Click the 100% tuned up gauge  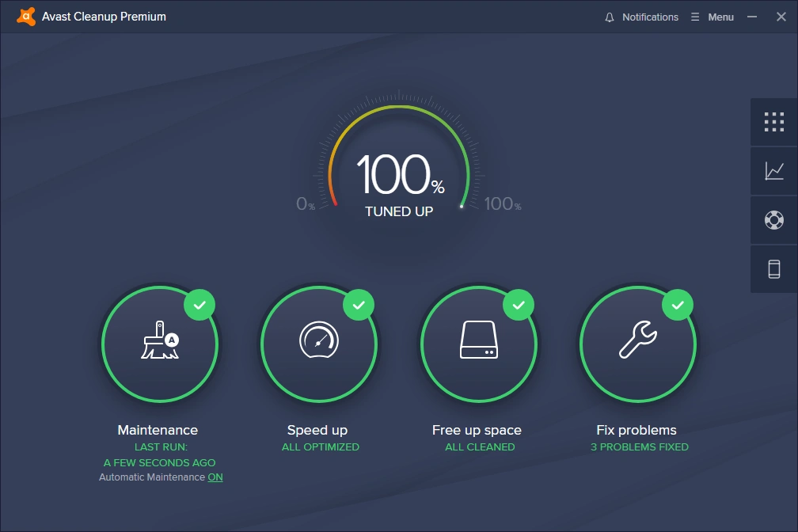click(x=399, y=182)
